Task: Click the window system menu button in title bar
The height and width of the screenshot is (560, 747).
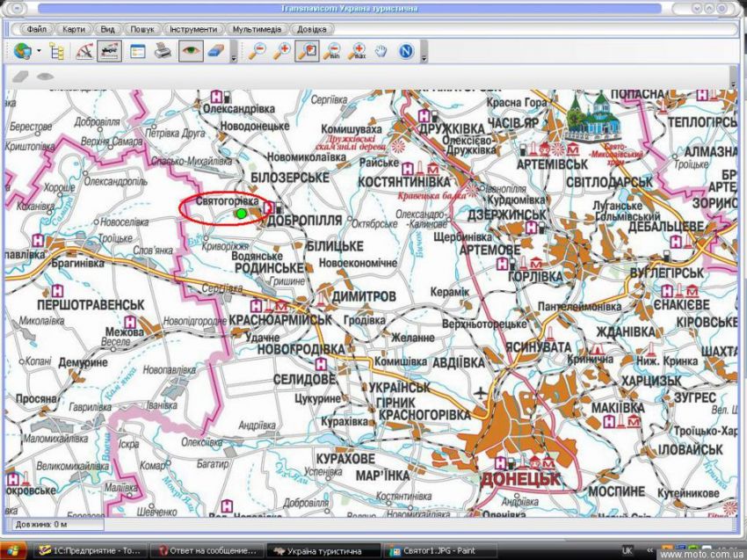Action: click(16, 8)
